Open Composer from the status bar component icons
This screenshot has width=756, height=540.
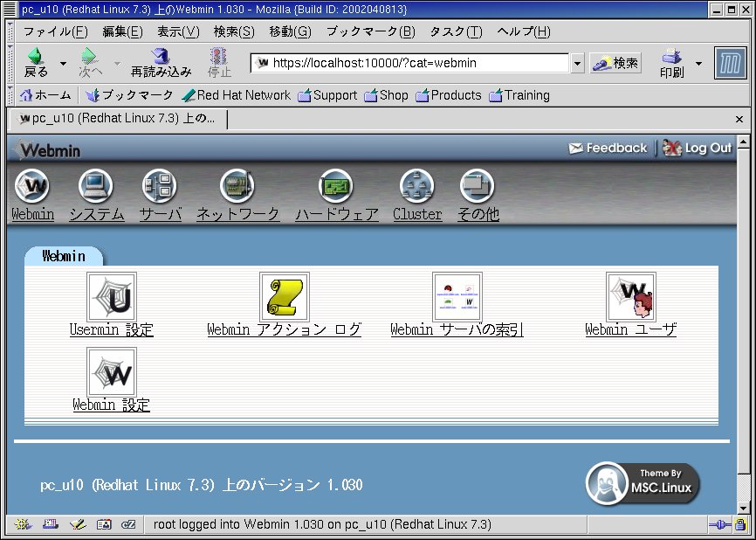click(77, 524)
